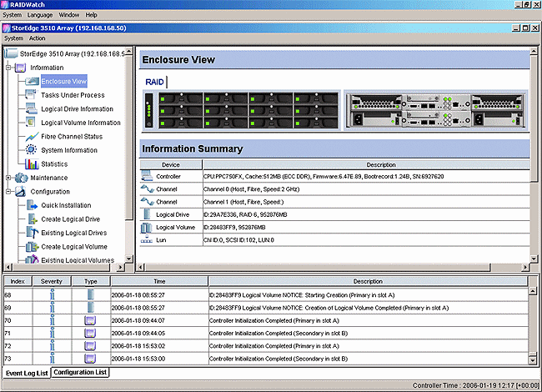Click the front-panel drive bay enclosure image
The image size is (542, 392).
point(241,111)
